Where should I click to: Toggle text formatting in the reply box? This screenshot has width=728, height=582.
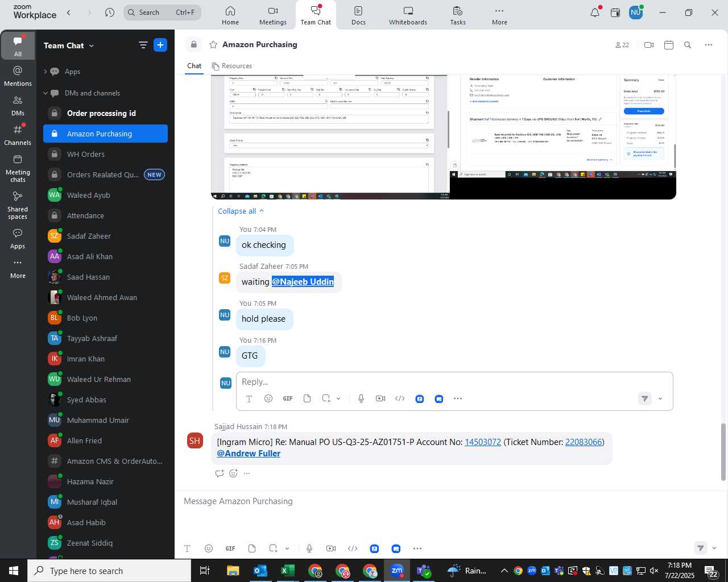pos(249,399)
